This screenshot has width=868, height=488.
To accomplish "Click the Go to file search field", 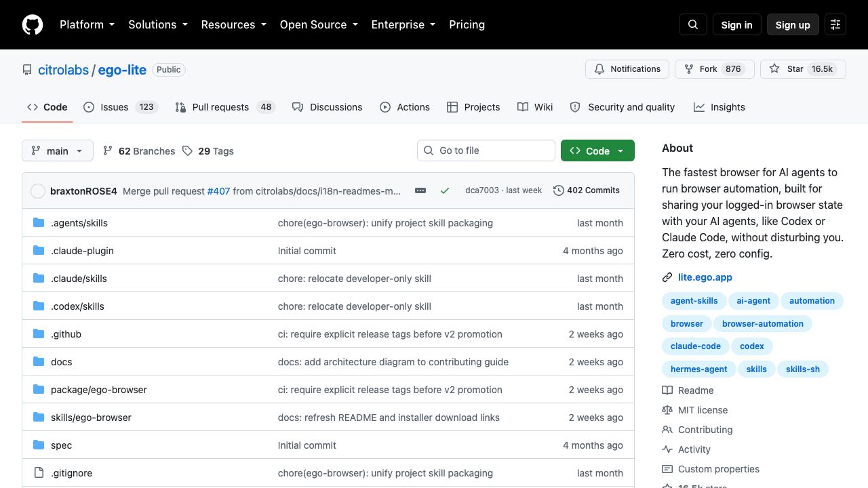I will (x=486, y=150).
